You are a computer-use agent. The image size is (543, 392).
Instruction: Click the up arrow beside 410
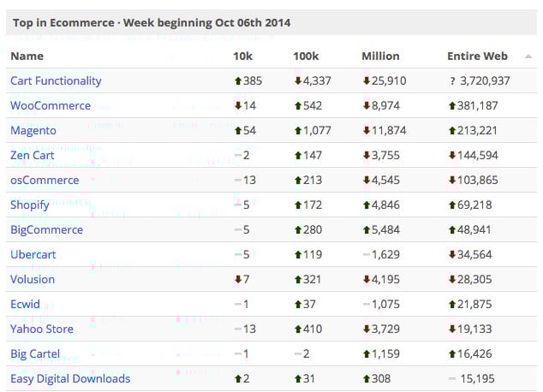[x=298, y=330]
